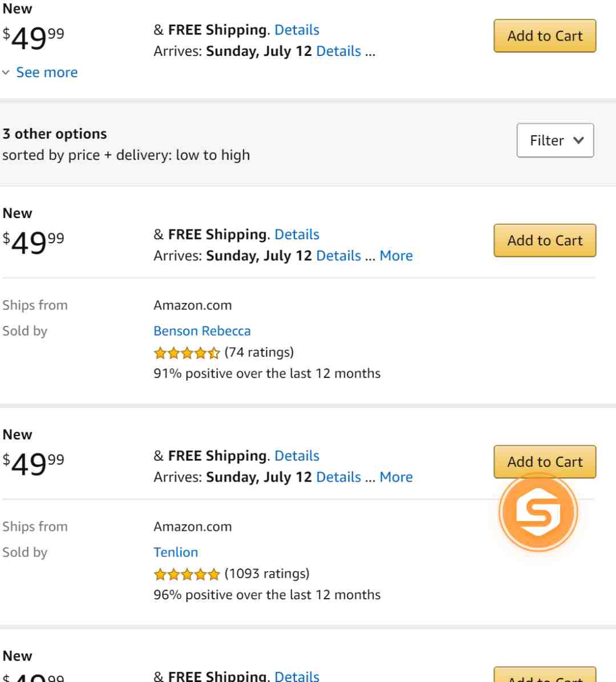
Task: Open FREE Shipping Details for Benson Rebecca offer
Action: point(297,235)
